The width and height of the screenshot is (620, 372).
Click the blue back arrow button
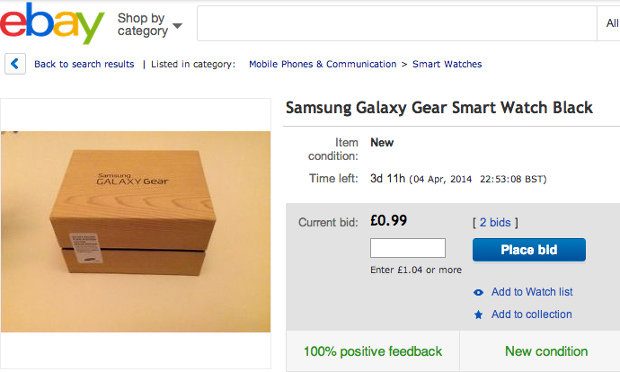point(15,64)
